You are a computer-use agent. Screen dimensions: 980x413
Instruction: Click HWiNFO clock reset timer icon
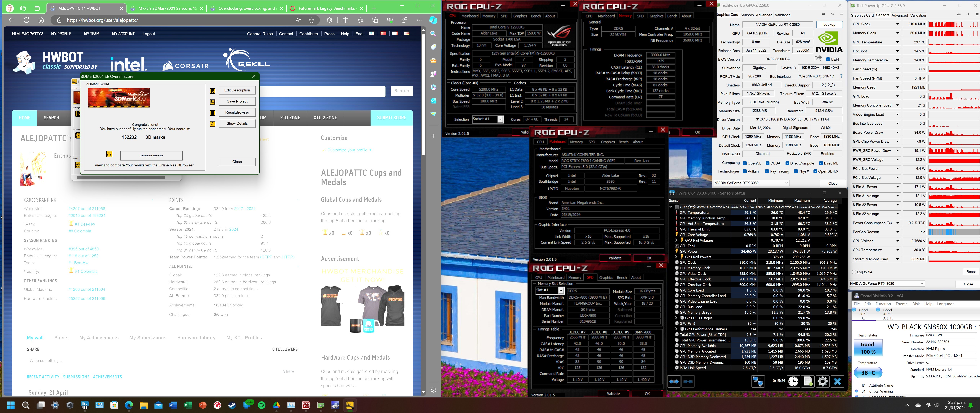point(793,381)
